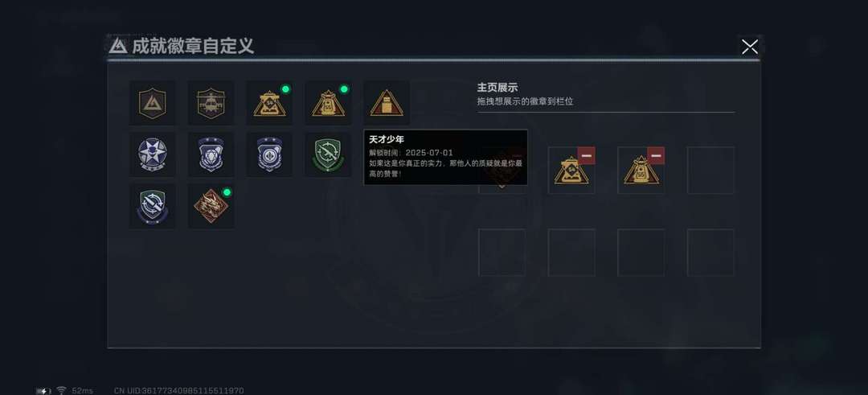
Task: Select the triangle-logo shield badge
Action: 152,103
